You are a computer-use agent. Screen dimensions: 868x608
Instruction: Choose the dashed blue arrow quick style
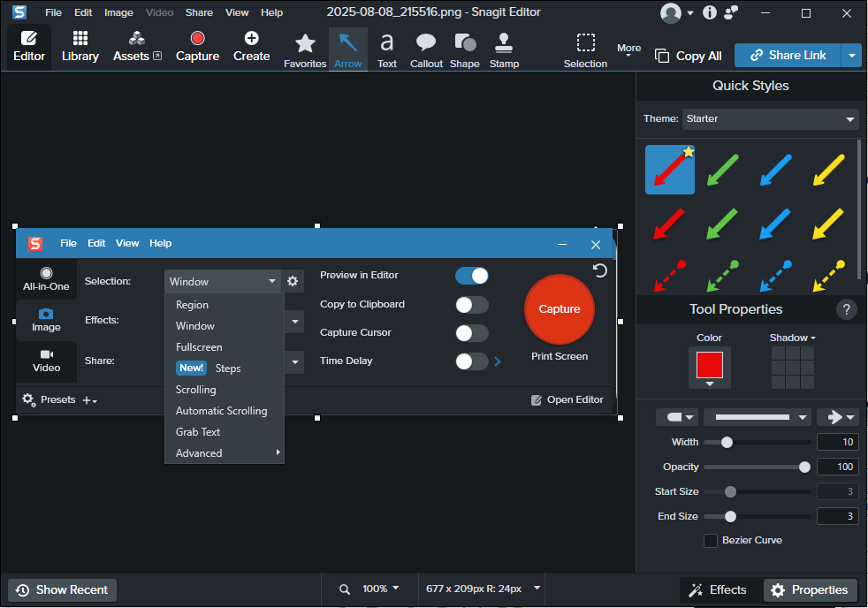click(775, 276)
